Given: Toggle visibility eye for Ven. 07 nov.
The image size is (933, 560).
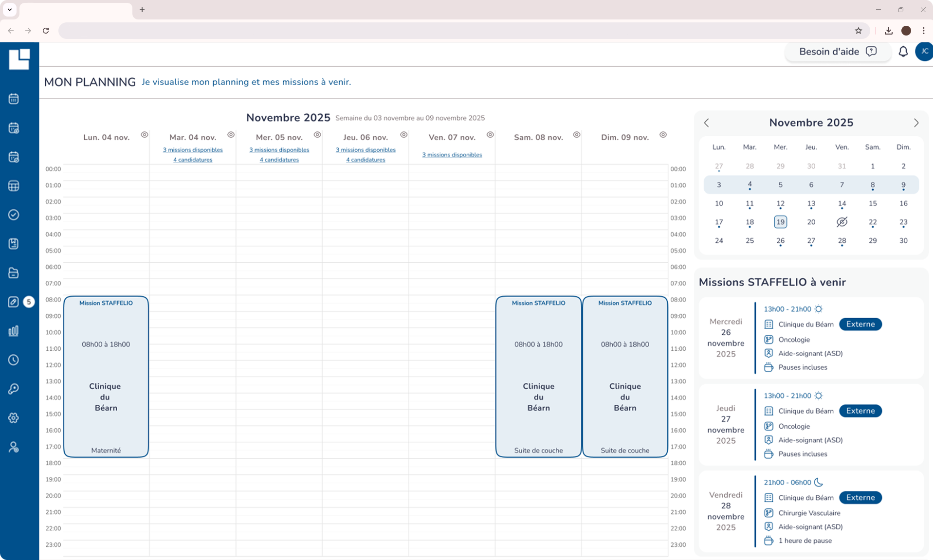Looking at the screenshot, I should coord(490,135).
